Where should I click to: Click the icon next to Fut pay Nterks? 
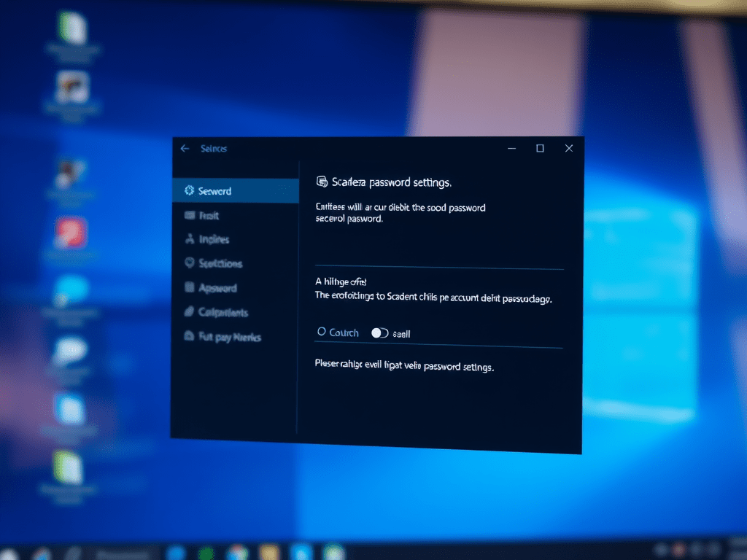[x=189, y=337]
